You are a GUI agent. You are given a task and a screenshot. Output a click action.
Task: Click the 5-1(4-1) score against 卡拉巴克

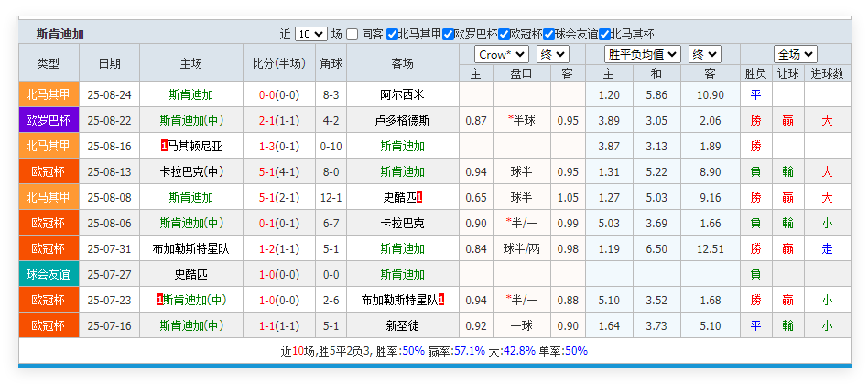[278, 171]
